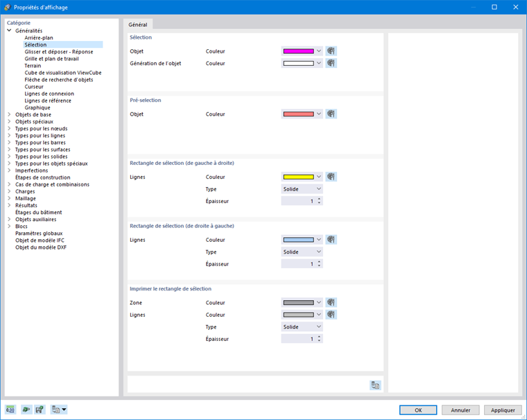The width and height of the screenshot is (527, 420).
Task: Click light blue swatch for right-to-left Lignes
Action: point(298,240)
